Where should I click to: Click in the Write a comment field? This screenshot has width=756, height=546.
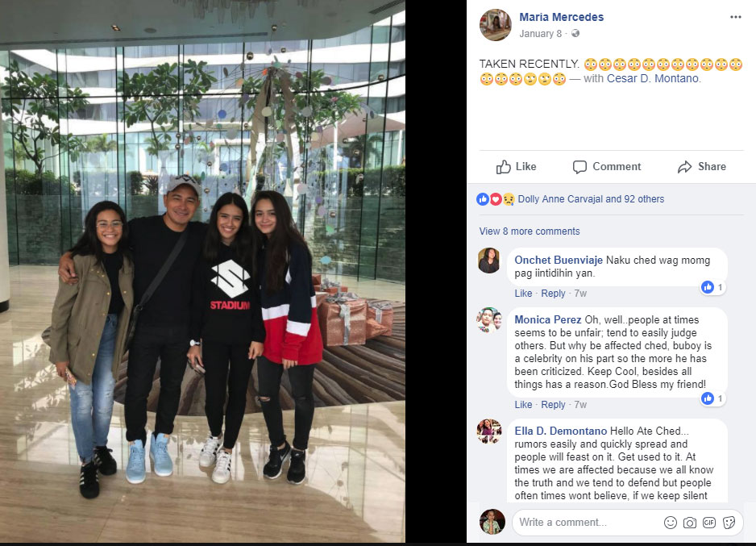(586, 523)
